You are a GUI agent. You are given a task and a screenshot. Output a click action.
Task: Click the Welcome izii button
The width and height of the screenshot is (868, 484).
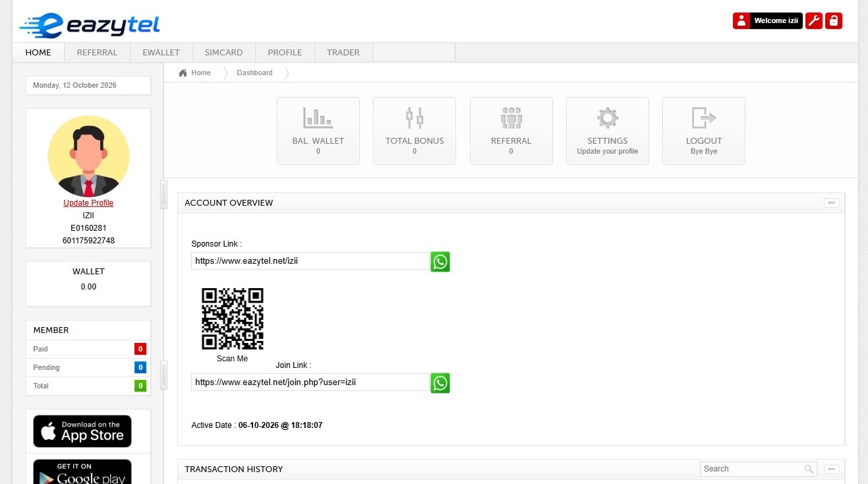click(776, 20)
